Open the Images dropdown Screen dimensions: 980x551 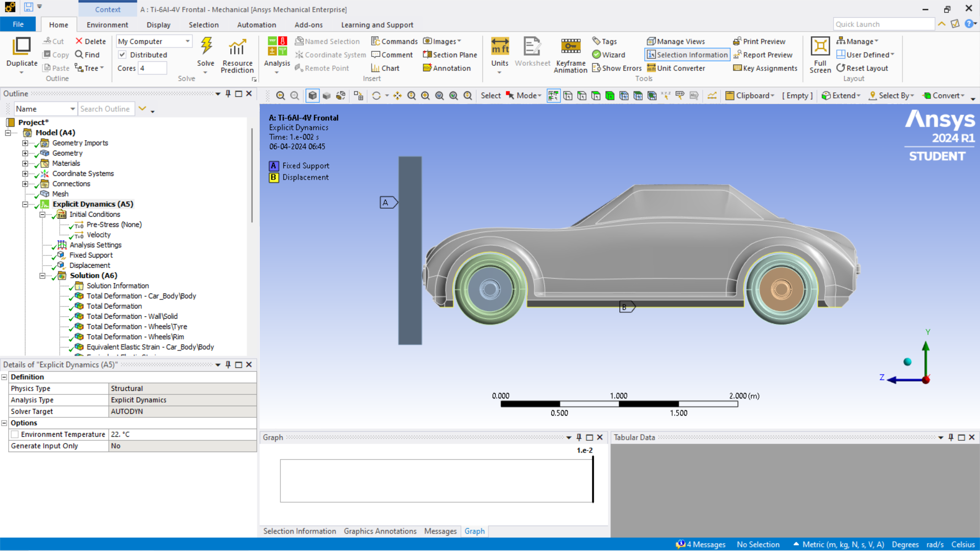tap(442, 41)
